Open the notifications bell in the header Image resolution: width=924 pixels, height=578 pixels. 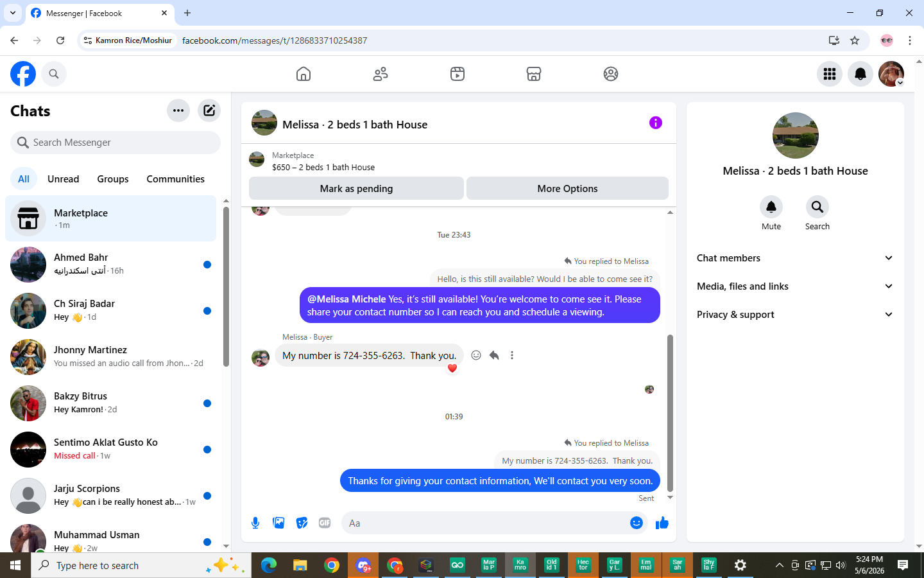[860, 74]
